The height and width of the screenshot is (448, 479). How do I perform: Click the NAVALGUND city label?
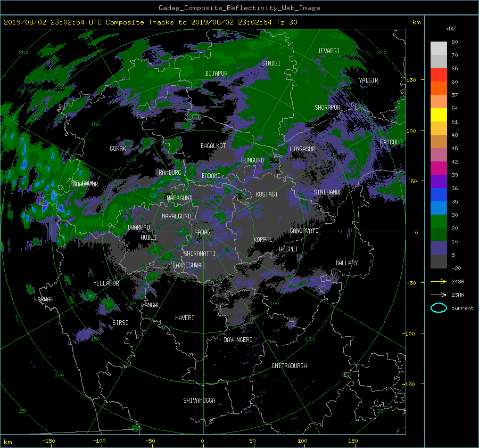click(176, 216)
